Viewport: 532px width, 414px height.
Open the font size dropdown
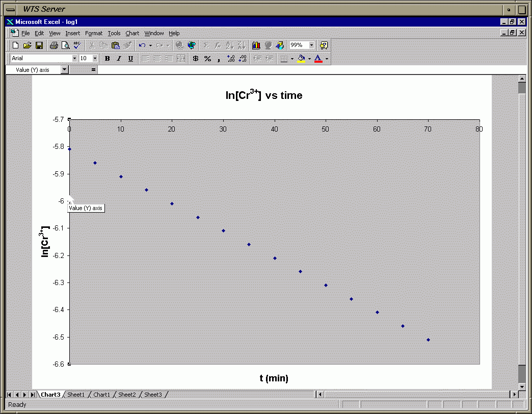(x=95, y=59)
